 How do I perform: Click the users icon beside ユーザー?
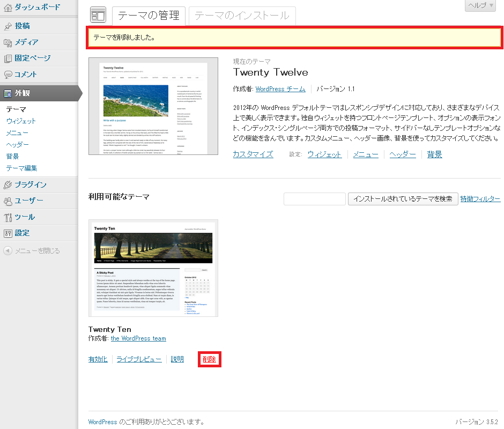[8, 201]
